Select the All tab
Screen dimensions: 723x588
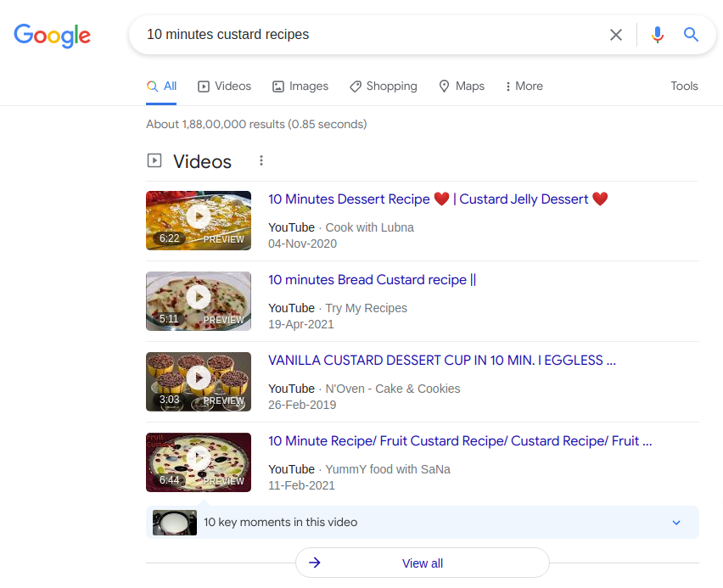click(161, 87)
